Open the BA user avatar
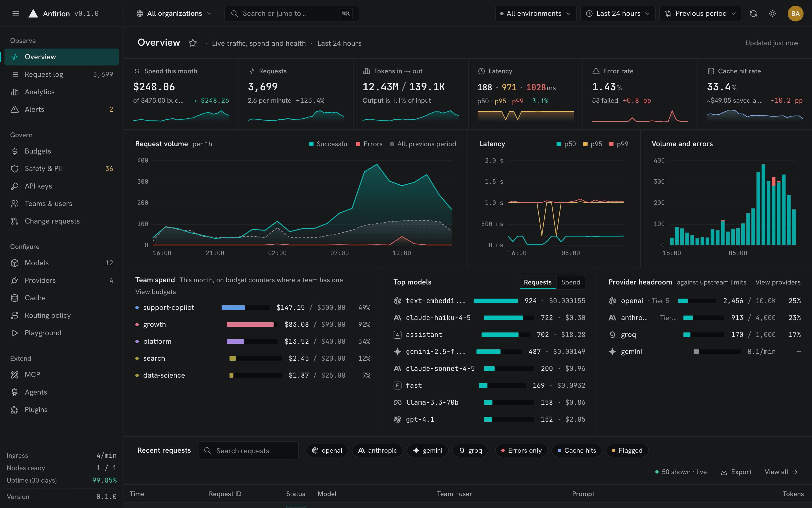812x508 pixels. point(795,14)
